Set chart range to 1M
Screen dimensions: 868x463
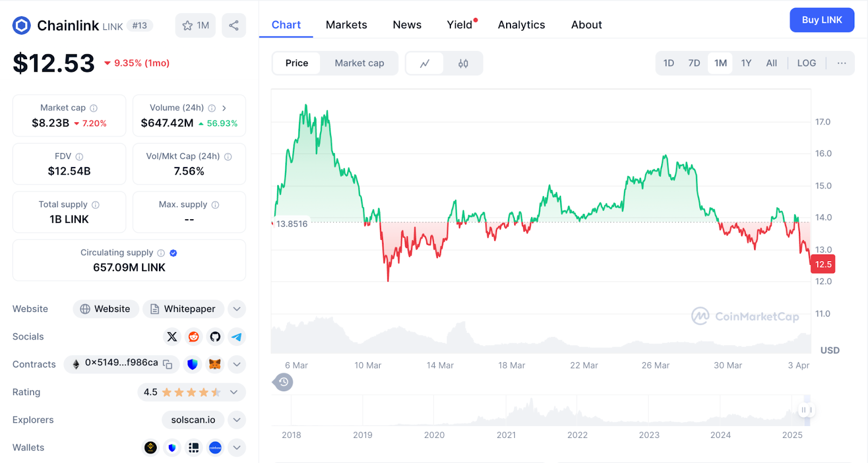coord(720,63)
